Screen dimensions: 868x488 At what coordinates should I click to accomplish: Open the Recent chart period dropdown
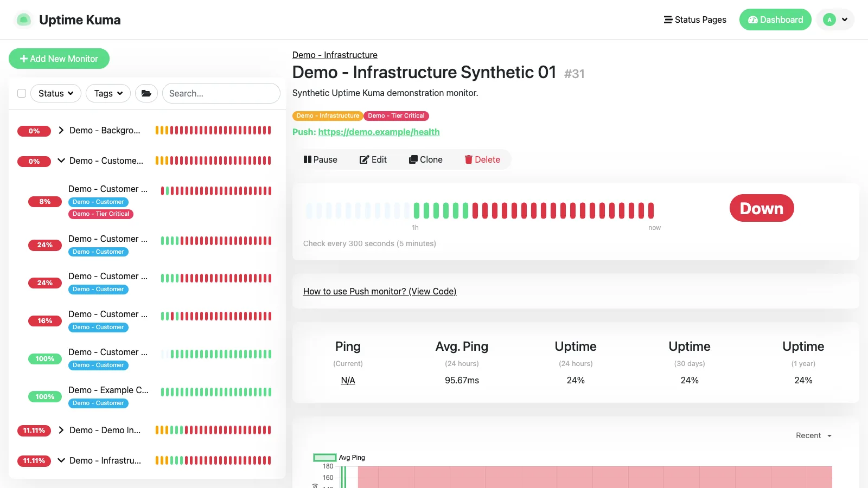814,435
